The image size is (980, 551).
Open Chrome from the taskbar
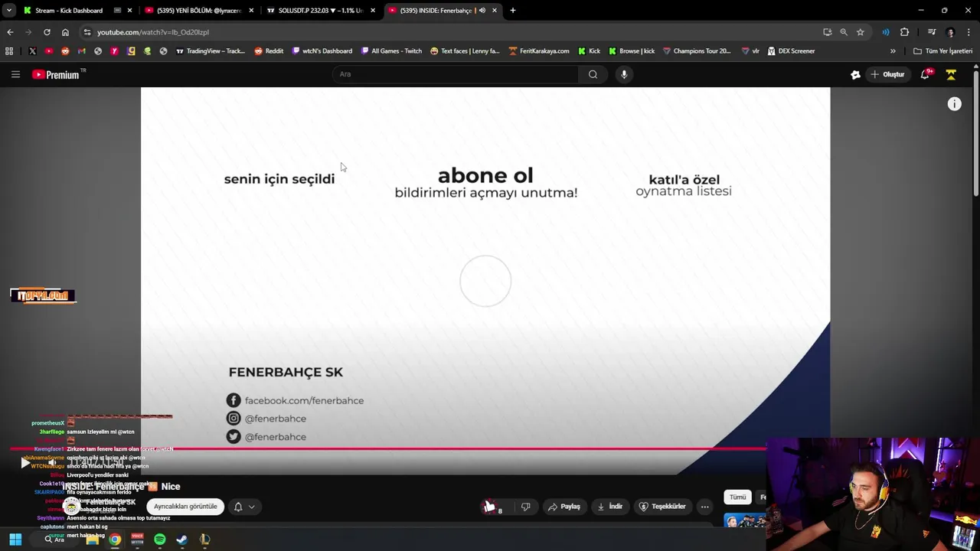click(x=114, y=540)
